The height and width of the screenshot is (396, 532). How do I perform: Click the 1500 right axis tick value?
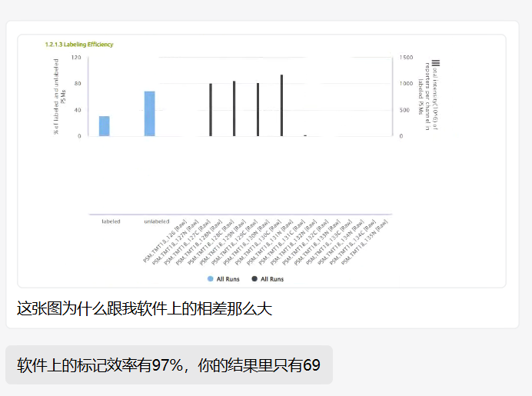[x=407, y=58]
